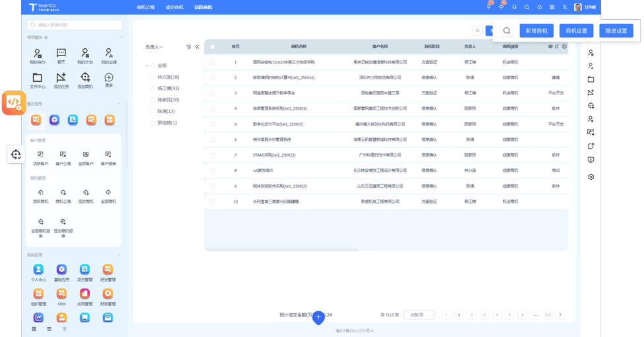Click the sidebar search input field

[75, 25]
